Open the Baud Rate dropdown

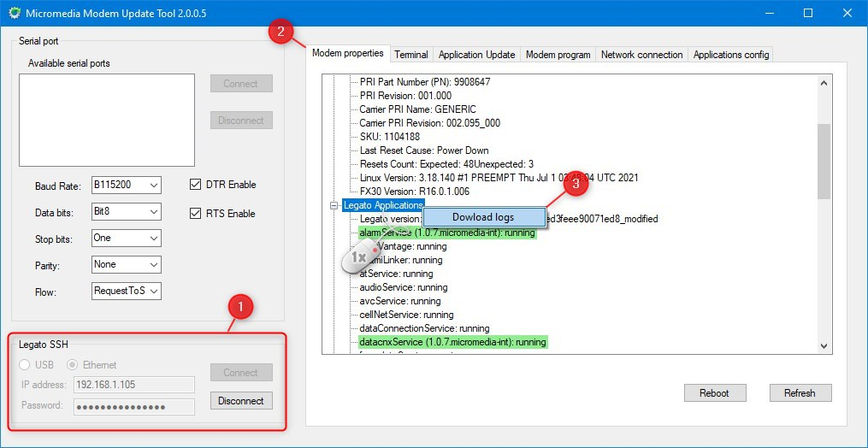point(126,186)
